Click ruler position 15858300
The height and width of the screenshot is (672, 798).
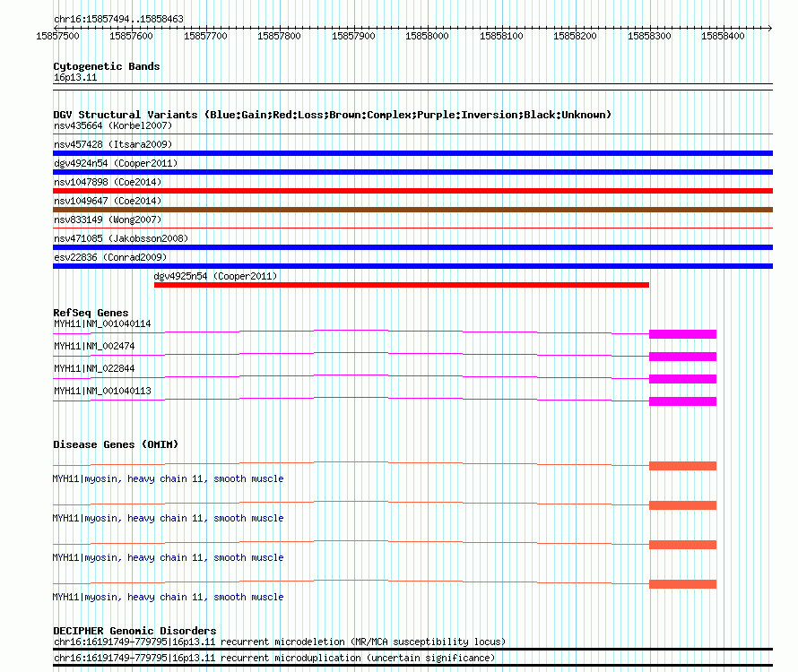pyautogui.click(x=649, y=36)
